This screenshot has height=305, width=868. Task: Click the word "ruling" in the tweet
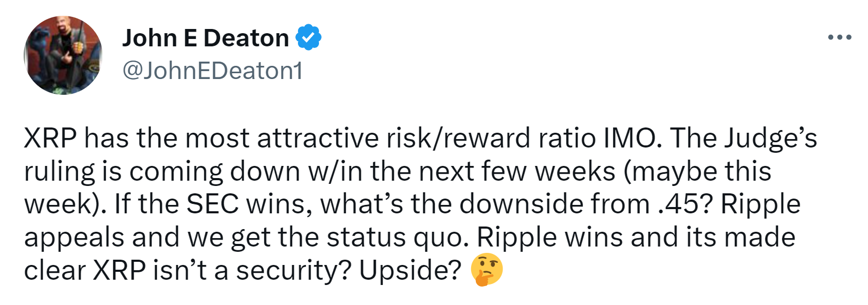(59, 172)
